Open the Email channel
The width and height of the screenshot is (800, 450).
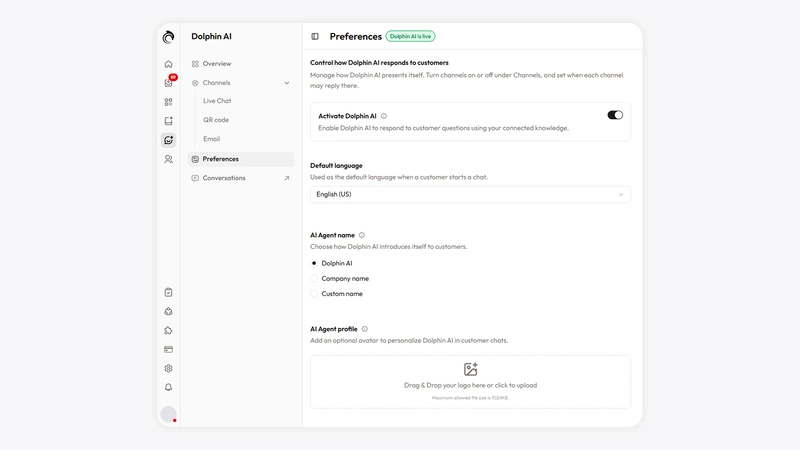click(211, 139)
